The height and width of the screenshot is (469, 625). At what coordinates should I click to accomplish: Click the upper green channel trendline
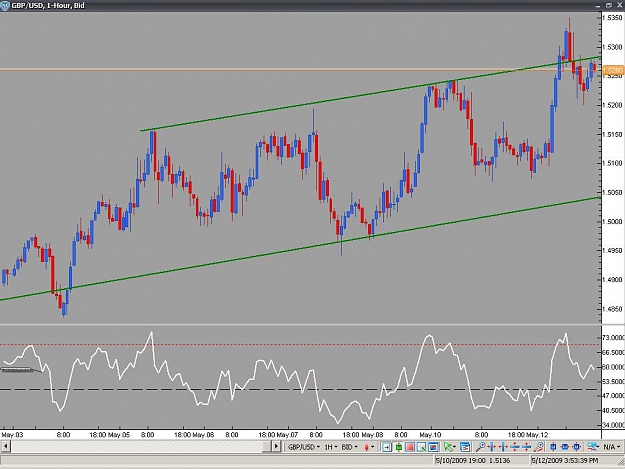tap(371, 94)
